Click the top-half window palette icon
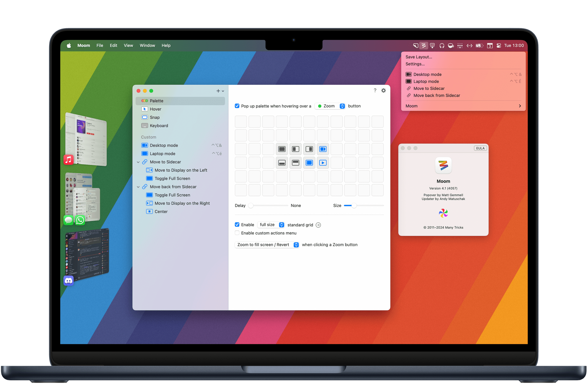 [295, 163]
